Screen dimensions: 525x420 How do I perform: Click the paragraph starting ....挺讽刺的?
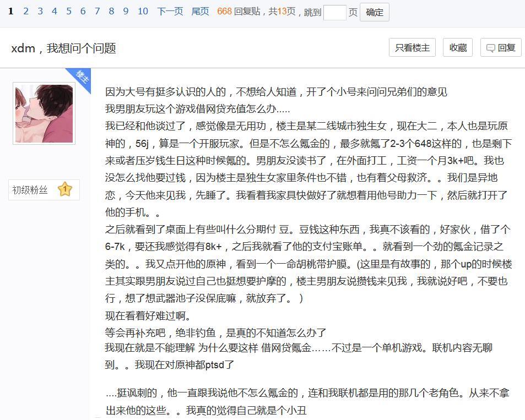click(x=307, y=401)
